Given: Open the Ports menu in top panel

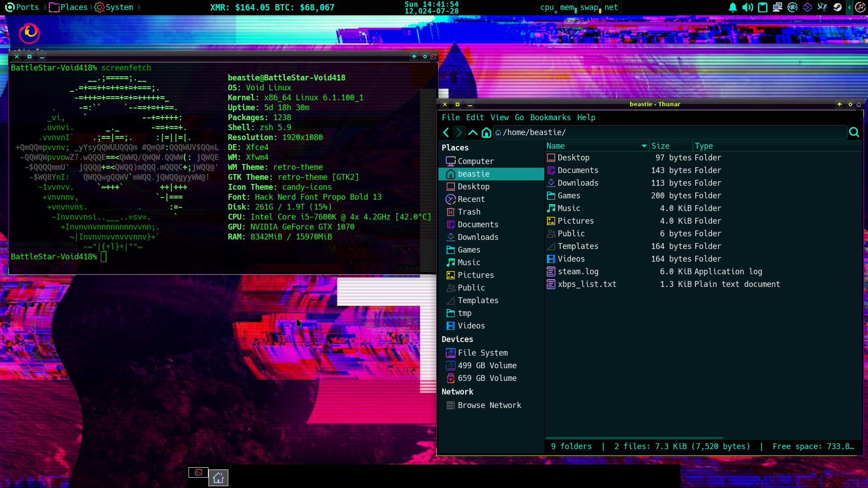Looking at the screenshot, I should click(22, 7).
